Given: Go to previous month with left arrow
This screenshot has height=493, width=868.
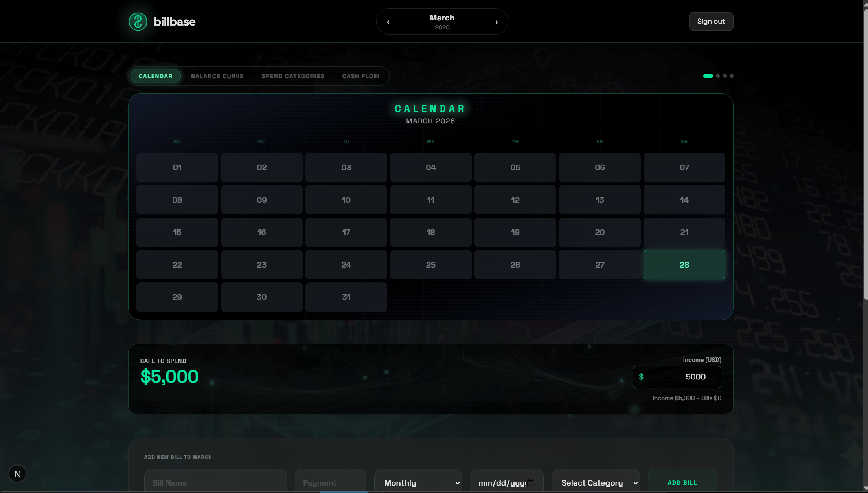Looking at the screenshot, I should 390,22.
